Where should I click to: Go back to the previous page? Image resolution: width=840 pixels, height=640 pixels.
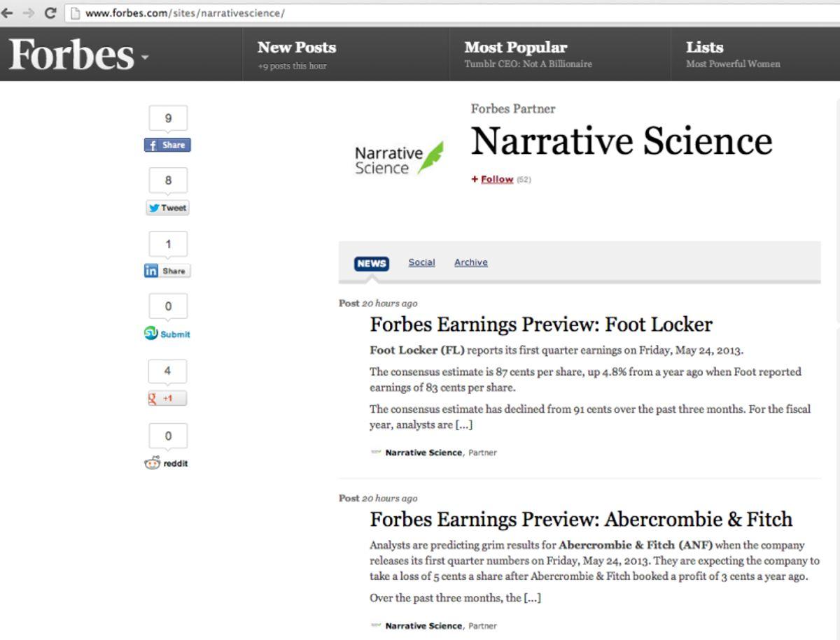(x=8, y=13)
